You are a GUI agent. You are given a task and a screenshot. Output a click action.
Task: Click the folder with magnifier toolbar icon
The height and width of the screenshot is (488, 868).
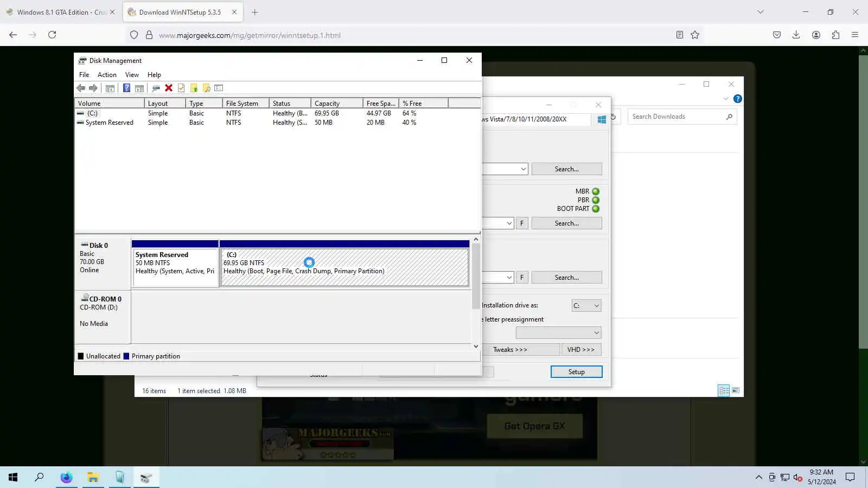tap(206, 88)
